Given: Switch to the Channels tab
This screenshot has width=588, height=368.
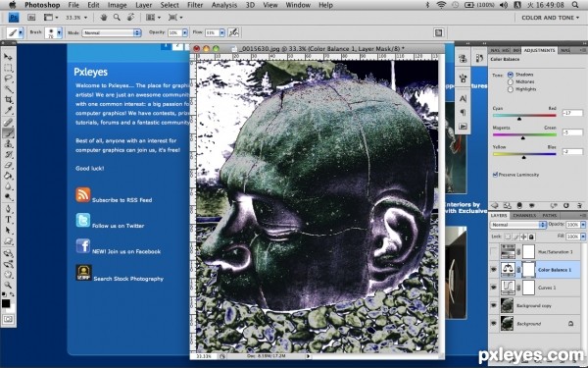Looking at the screenshot, I should click(524, 216).
